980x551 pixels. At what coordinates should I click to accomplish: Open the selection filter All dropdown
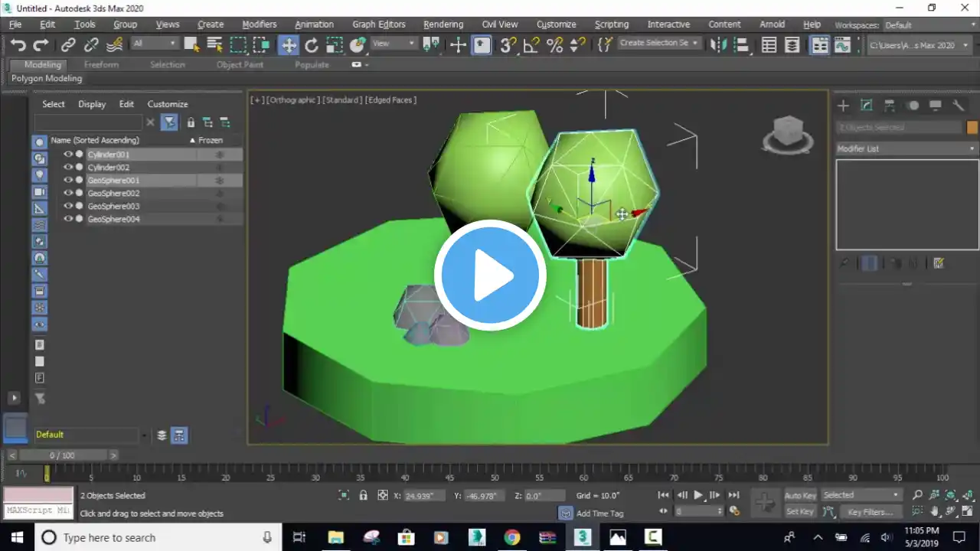coord(154,44)
